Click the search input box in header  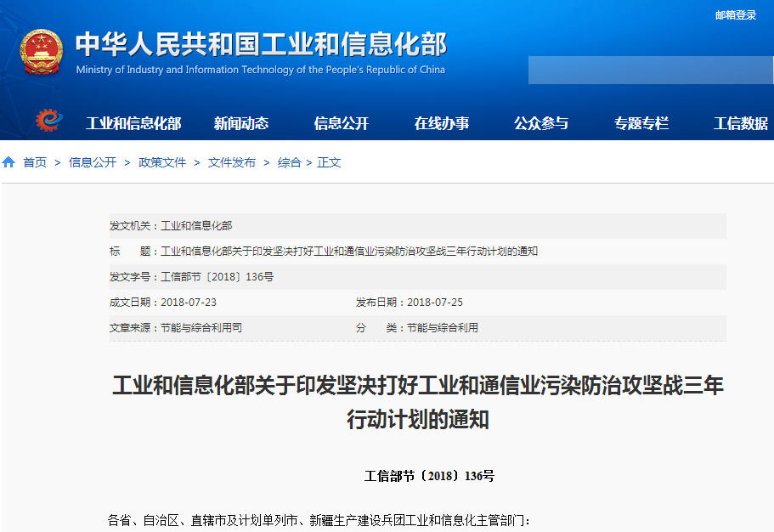point(650,70)
